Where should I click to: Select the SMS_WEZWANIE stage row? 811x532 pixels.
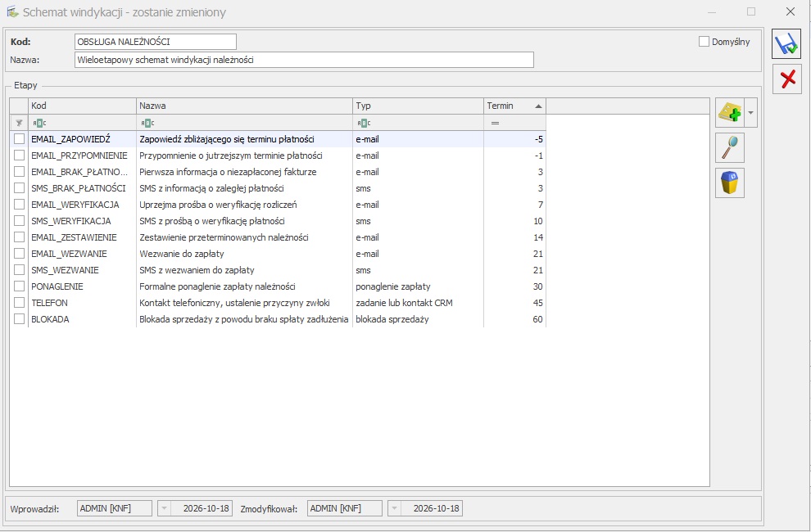point(278,270)
